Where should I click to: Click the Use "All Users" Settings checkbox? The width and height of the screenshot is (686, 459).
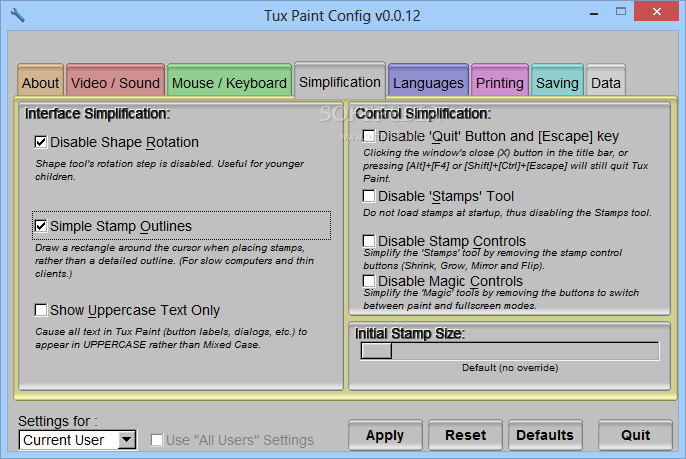coord(157,440)
